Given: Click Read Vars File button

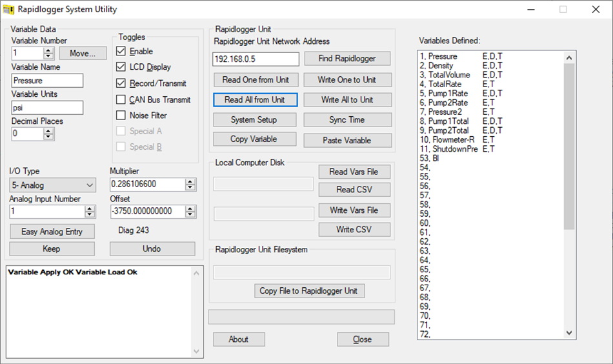Looking at the screenshot, I should (354, 172).
